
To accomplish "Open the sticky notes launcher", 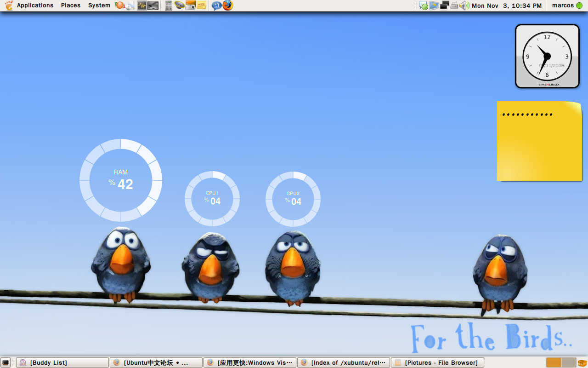I will [201, 6].
